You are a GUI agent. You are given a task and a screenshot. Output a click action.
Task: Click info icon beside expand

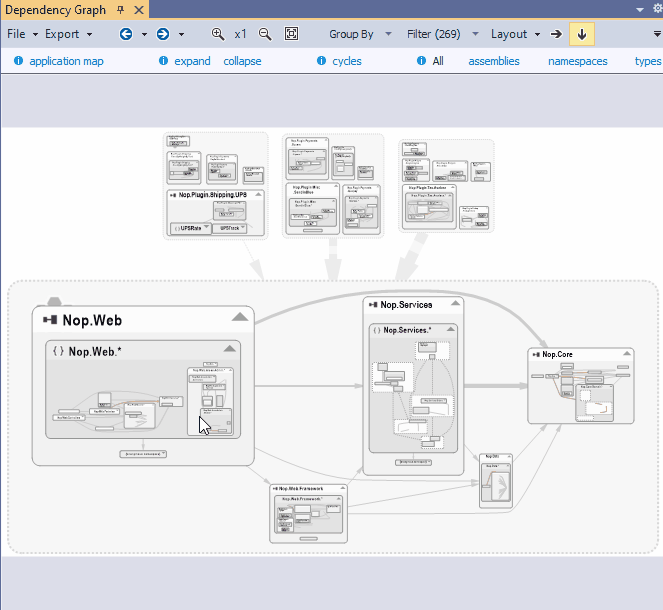point(163,61)
